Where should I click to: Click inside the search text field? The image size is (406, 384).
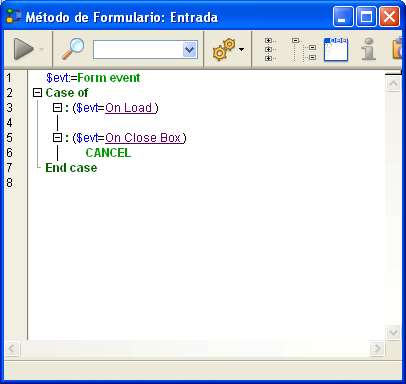pyautogui.click(x=138, y=50)
